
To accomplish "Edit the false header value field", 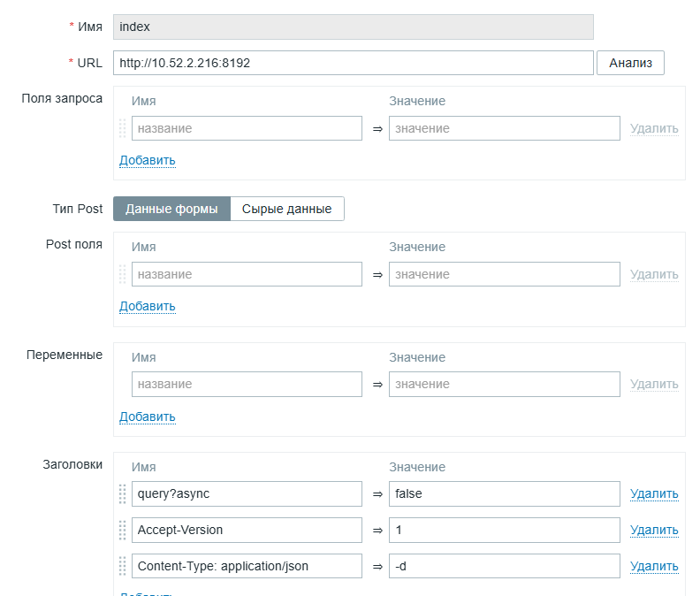I will coord(504,493).
